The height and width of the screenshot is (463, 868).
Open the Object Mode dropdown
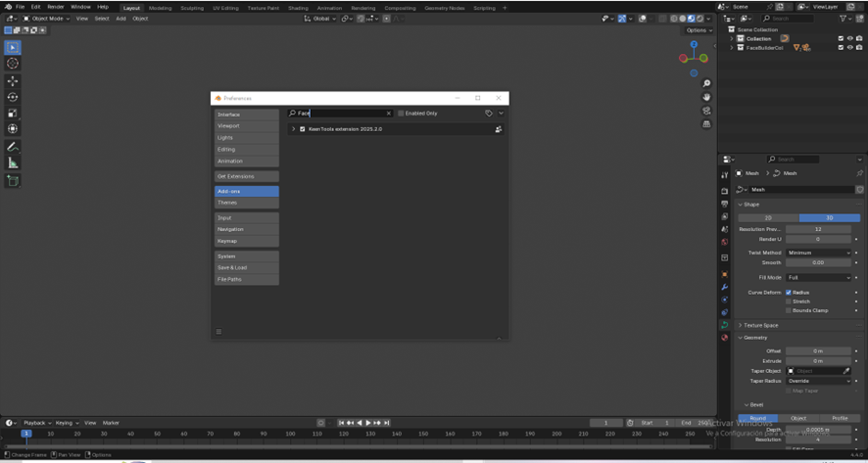[47, 19]
